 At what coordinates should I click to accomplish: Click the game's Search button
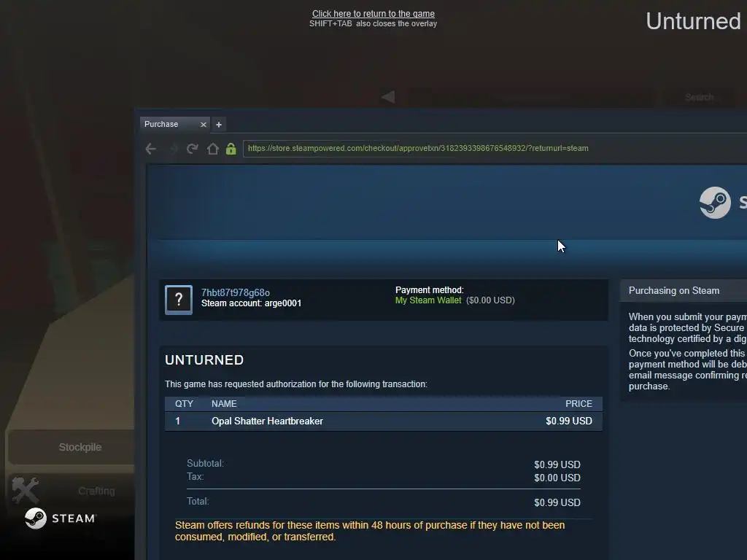(x=699, y=97)
